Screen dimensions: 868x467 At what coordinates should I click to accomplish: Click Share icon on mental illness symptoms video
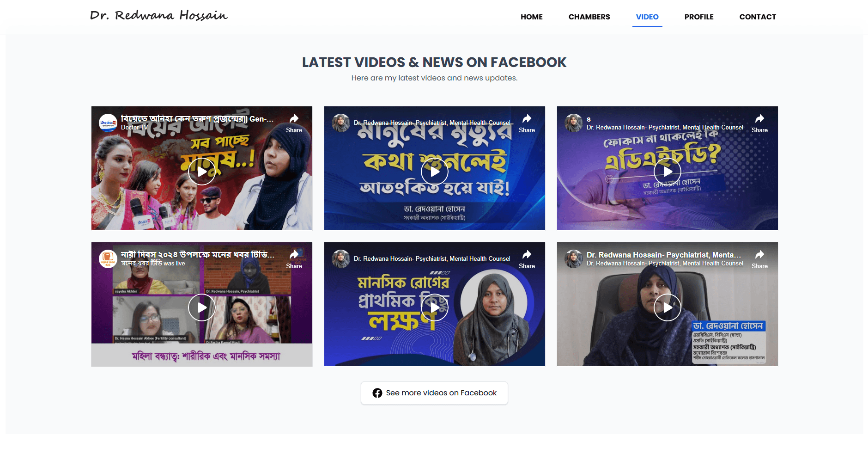[527, 259]
